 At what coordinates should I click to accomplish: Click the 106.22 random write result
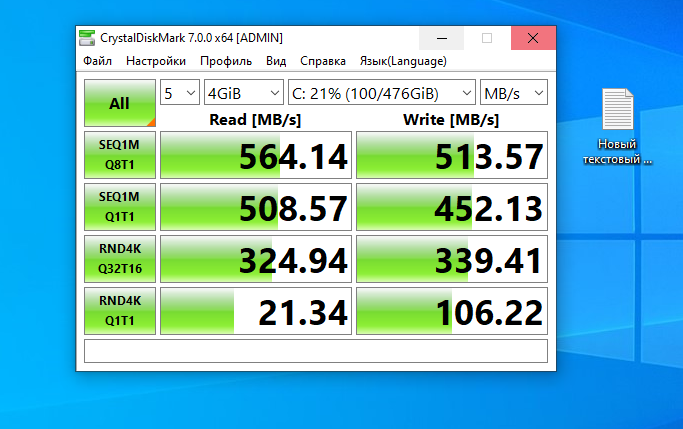452,311
